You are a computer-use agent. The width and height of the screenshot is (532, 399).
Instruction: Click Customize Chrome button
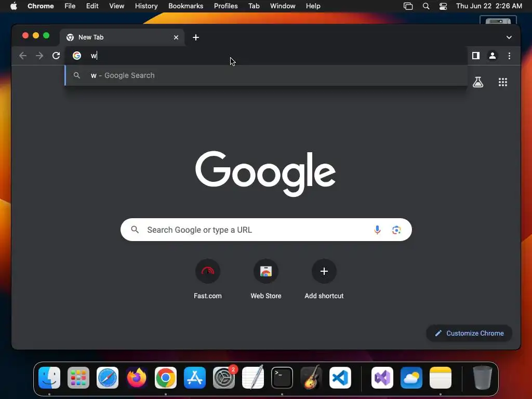(469, 333)
